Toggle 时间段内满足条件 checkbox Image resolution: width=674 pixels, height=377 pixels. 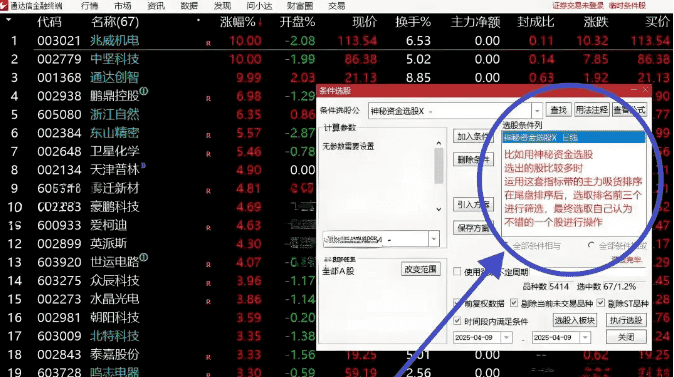point(457,321)
